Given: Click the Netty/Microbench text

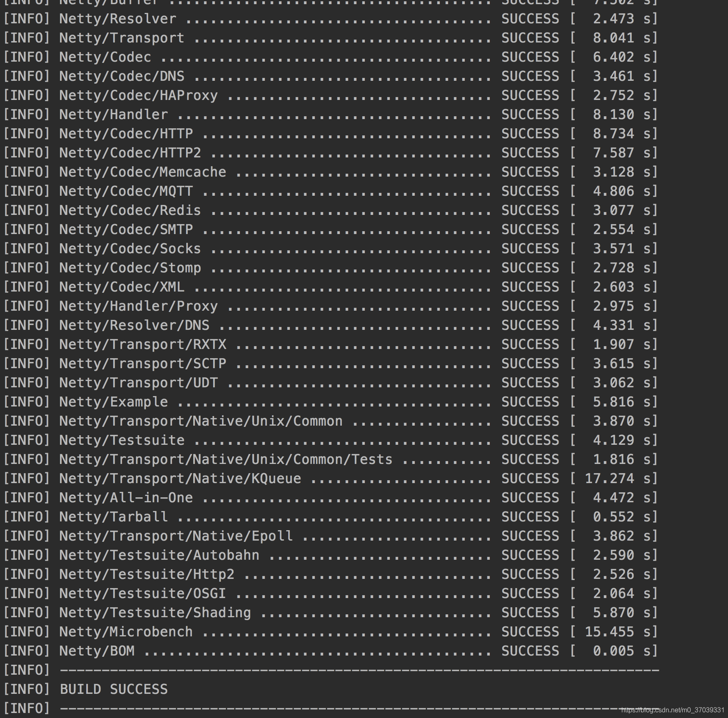Looking at the screenshot, I should pyautogui.click(x=126, y=632).
